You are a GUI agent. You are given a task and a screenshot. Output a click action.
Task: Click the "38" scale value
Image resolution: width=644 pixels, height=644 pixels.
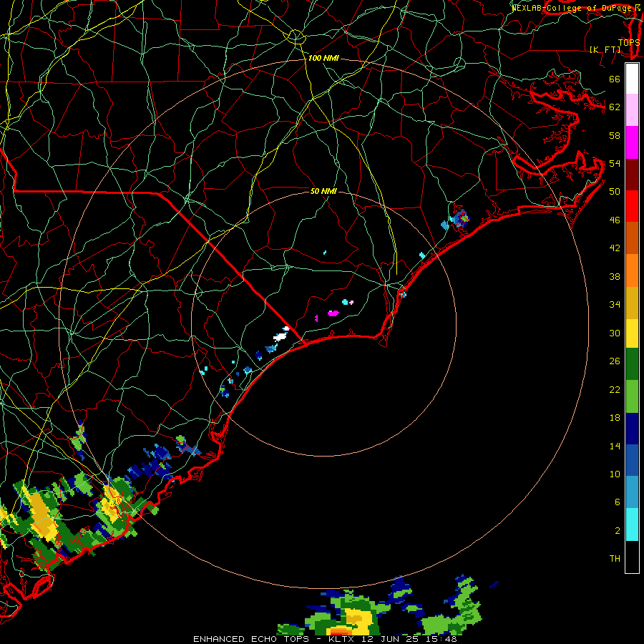coord(615,277)
